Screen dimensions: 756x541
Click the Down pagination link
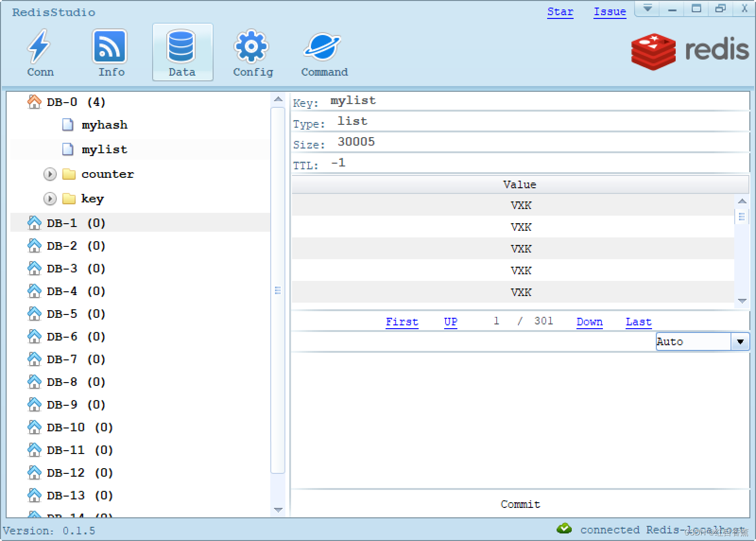[x=589, y=322]
